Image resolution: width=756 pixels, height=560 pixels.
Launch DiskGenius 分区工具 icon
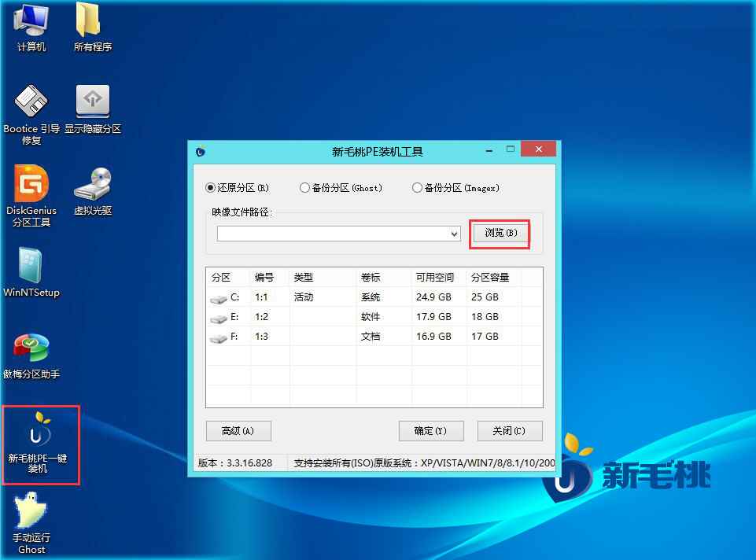pyautogui.click(x=31, y=196)
